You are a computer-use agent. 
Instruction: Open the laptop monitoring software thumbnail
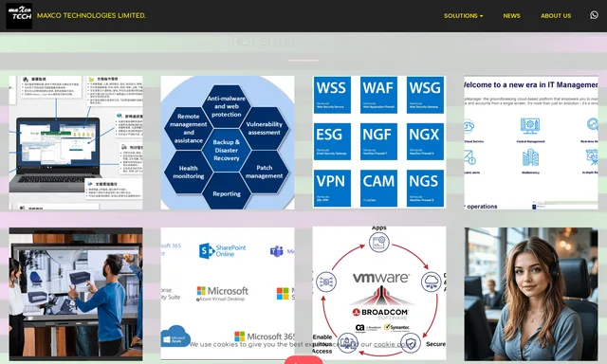76,142
